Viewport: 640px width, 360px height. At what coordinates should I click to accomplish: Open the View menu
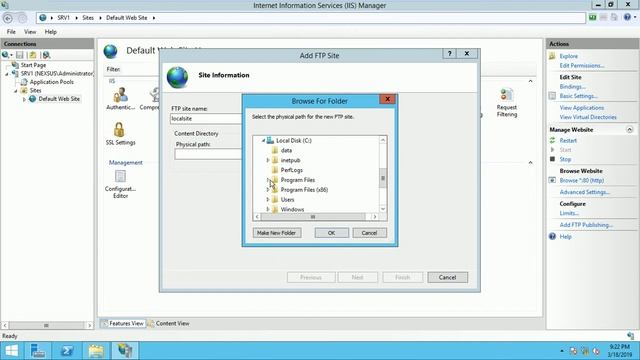click(30, 32)
